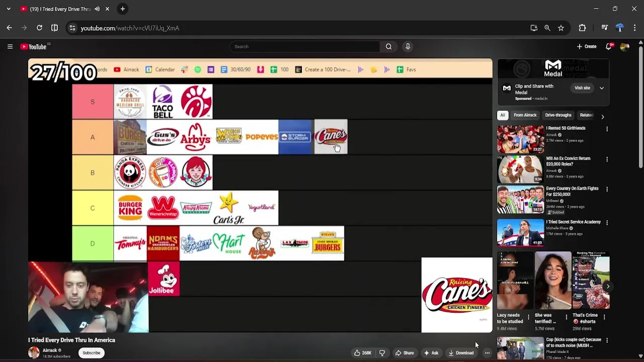The image size is (644, 362).
Task: Open the Michelle Khare channel link
Action: [557, 228]
